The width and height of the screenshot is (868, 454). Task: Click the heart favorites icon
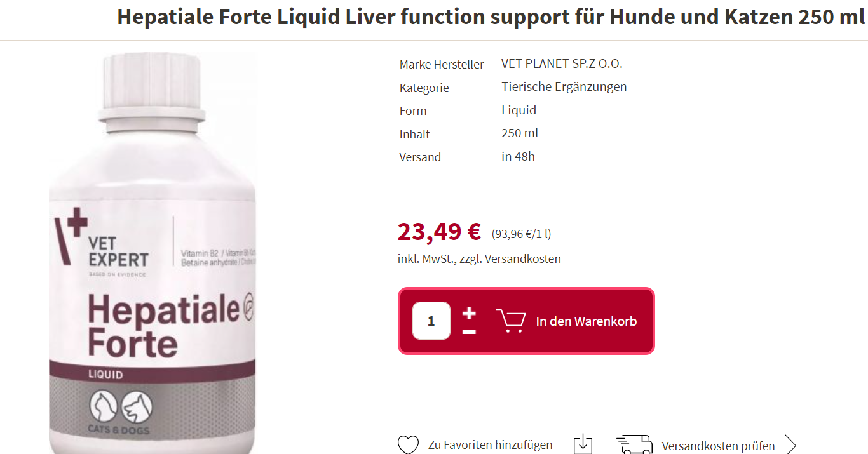(x=408, y=444)
